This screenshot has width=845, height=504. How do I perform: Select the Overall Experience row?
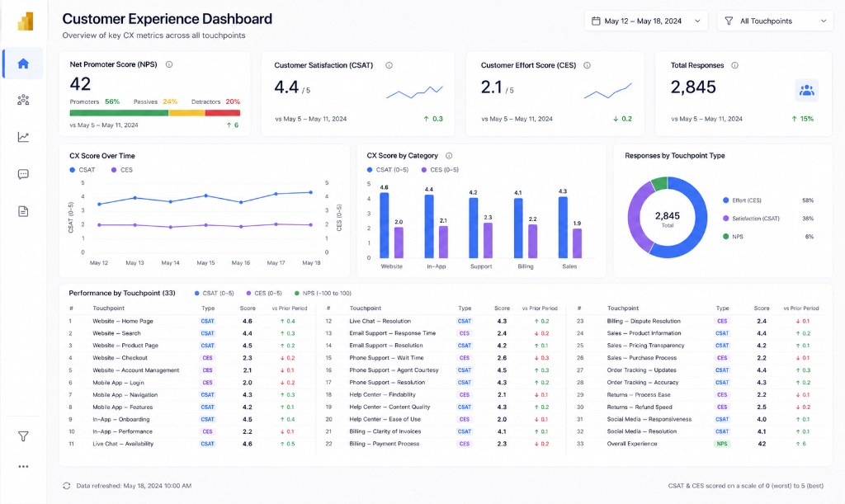tap(700, 444)
